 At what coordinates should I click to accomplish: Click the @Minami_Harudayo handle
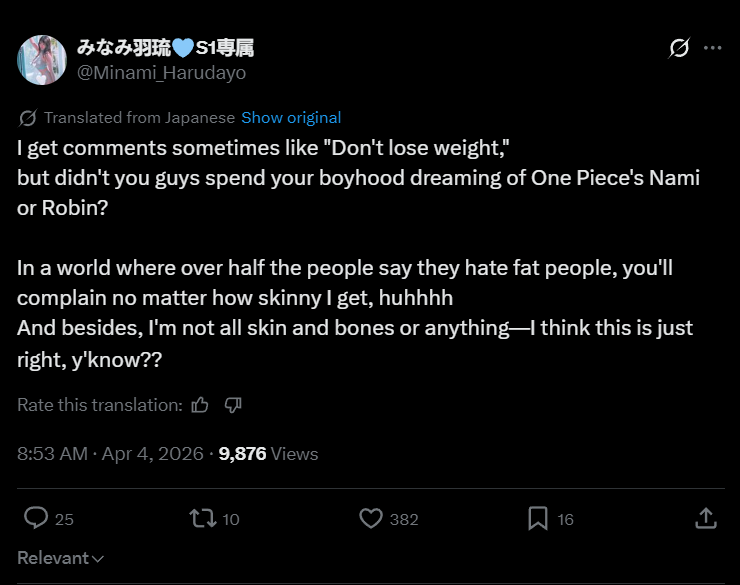coord(161,72)
